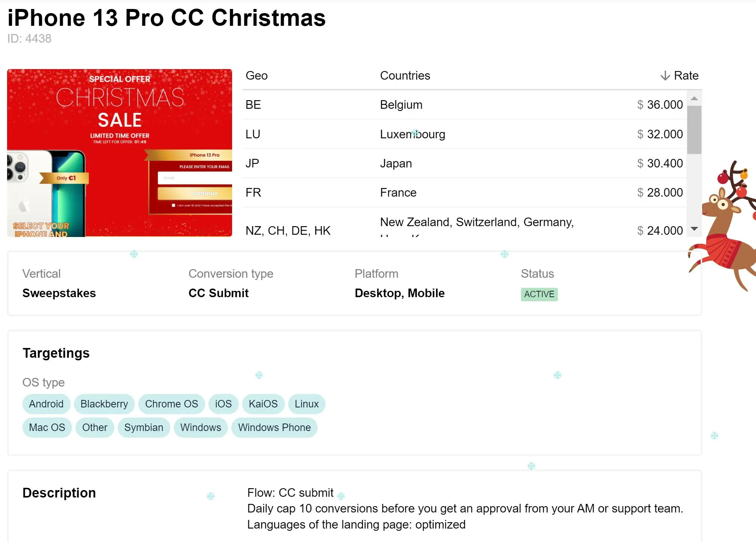Open the Christmas Sale offer preview image
The width and height of the screenshot is (756, 542).
pyautogui.click(x=120, y=153)
